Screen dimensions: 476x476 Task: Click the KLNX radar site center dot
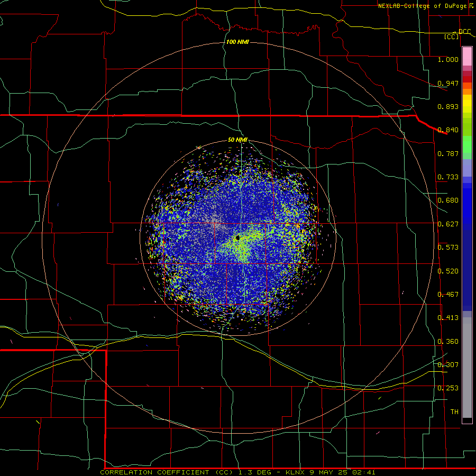pyautogui.click(x=237, y=237)
